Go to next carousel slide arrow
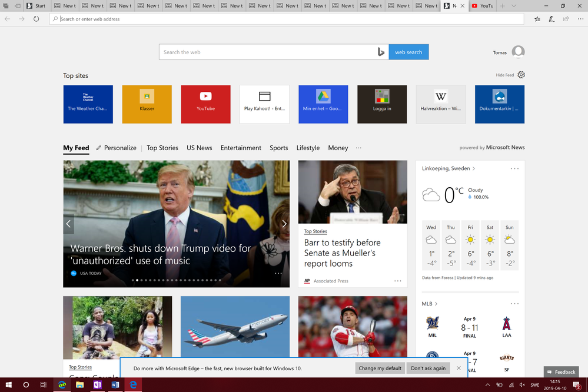Image resolution: width=588 pixels, height=392 pixels. pyautogui.click(x=284, y=224)
